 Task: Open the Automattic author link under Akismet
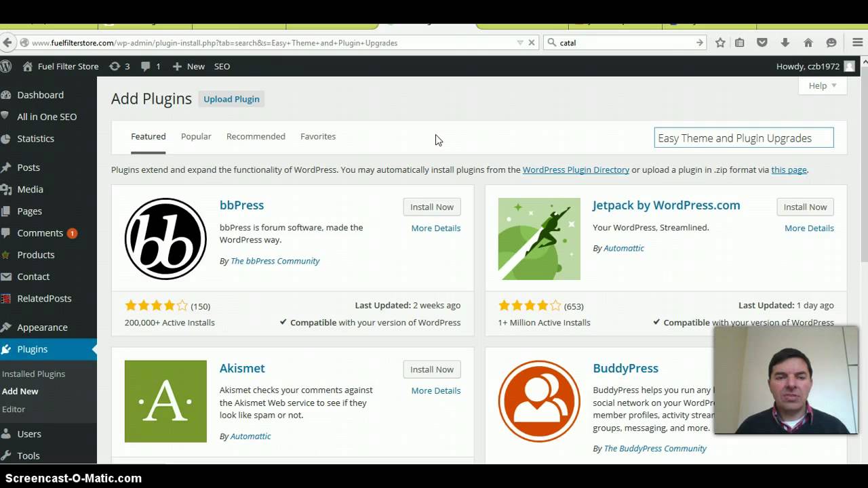[x=250, y=436]
